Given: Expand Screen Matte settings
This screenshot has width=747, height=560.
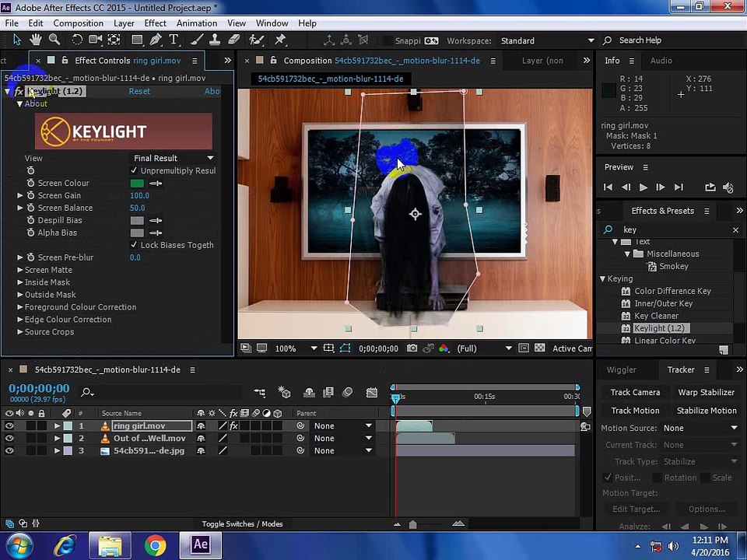Looking at the screenshot, I should click(20, 270).
